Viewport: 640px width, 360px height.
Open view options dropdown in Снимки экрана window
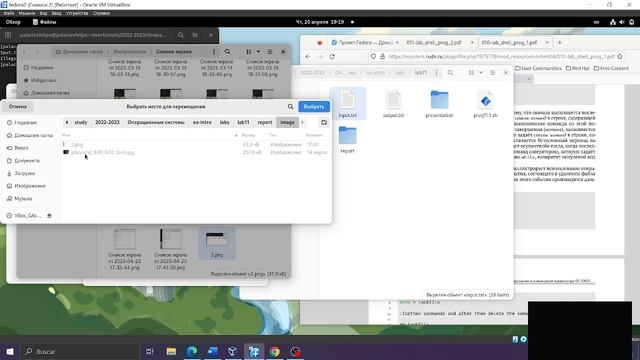pos(258,52)
